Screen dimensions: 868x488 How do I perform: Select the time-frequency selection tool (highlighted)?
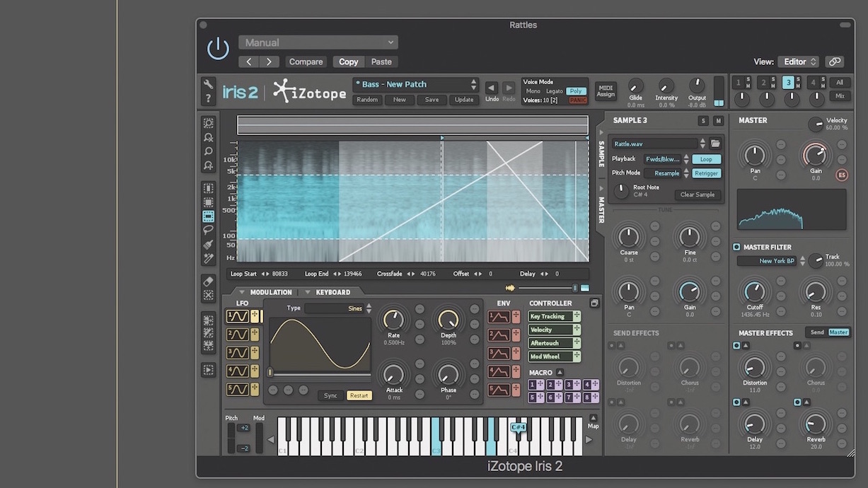pos(208,216)
